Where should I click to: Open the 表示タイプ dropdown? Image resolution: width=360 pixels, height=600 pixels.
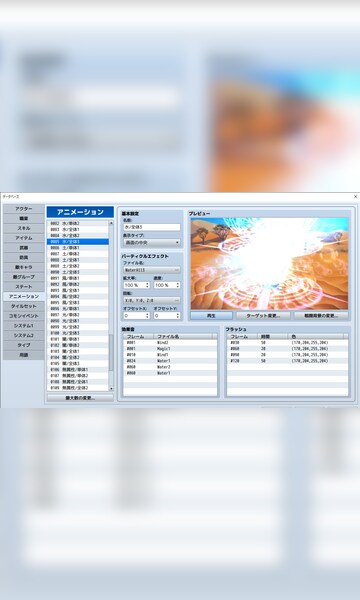pos(151,243)
